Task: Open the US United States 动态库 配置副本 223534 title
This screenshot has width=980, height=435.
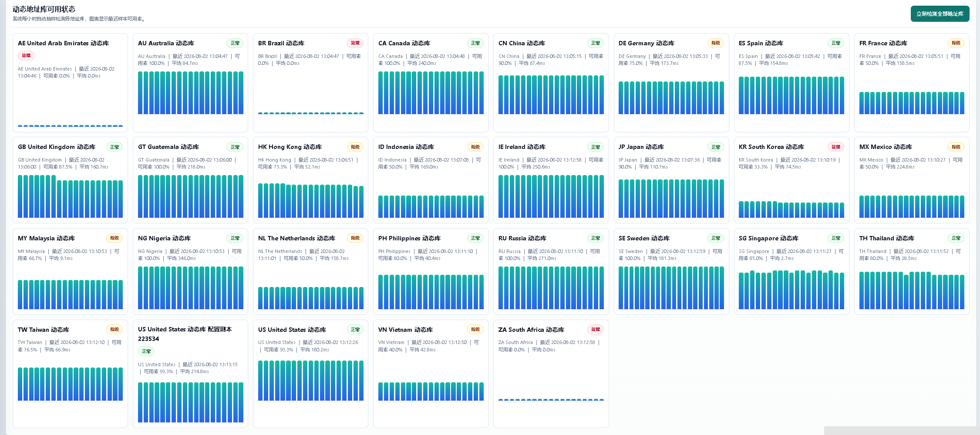Action: pyautogui.click(x=185, y=334)
